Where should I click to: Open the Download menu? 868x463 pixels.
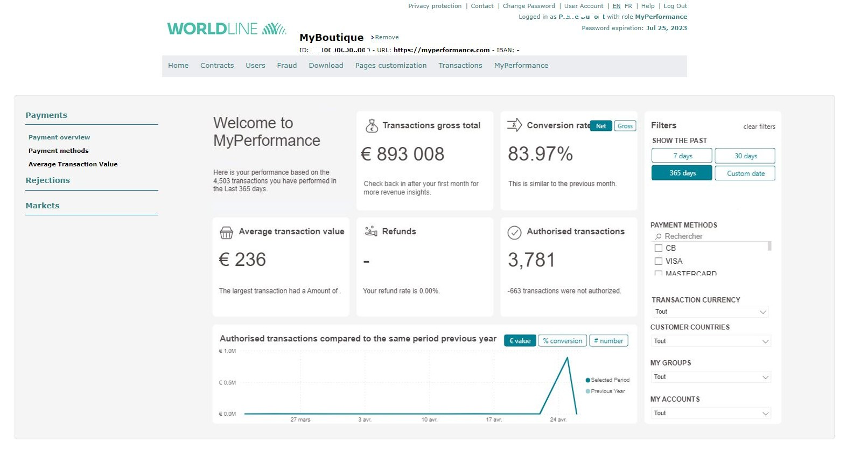click(326, 66)
